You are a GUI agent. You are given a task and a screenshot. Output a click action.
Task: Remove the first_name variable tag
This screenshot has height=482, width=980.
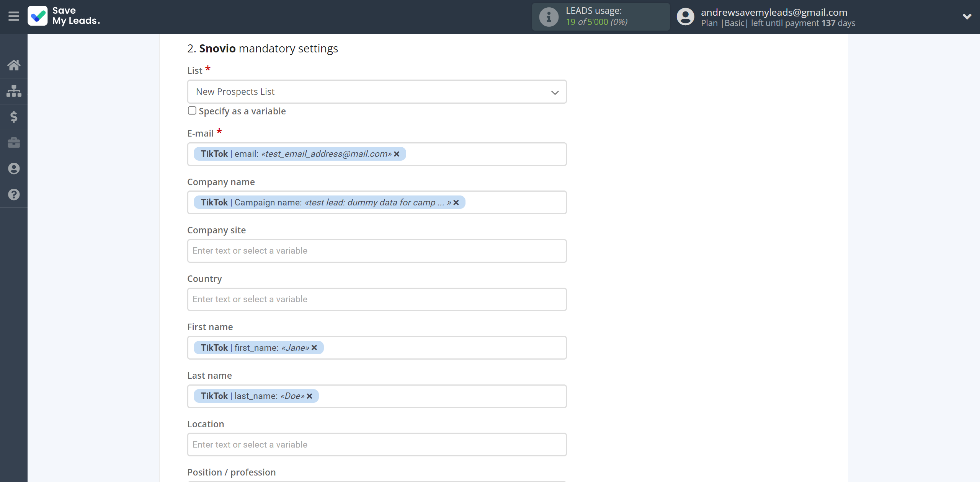[x=314, y=347]
